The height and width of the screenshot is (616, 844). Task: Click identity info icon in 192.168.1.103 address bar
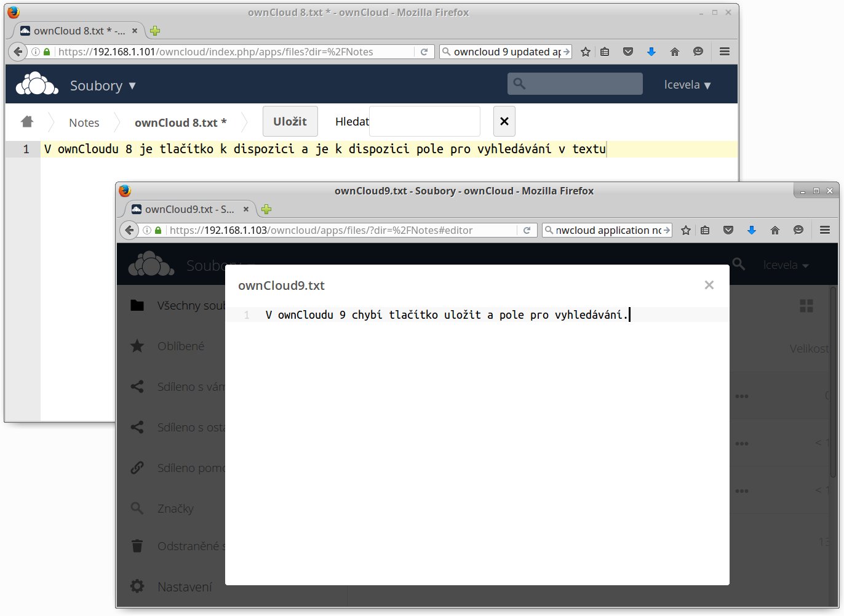tap(147, 230)
